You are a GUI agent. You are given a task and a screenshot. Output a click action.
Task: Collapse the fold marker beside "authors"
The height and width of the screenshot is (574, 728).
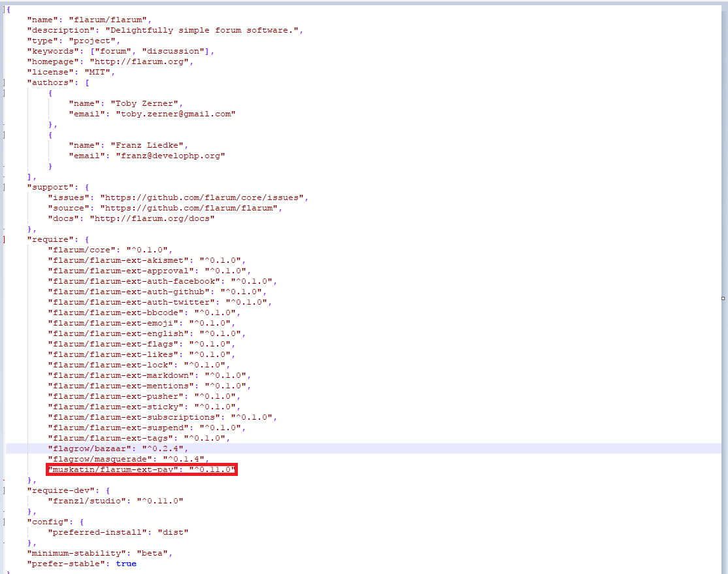4,82
